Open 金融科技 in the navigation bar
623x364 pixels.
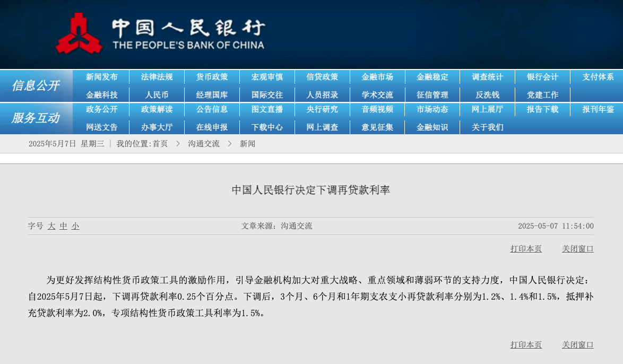[102, 95]
